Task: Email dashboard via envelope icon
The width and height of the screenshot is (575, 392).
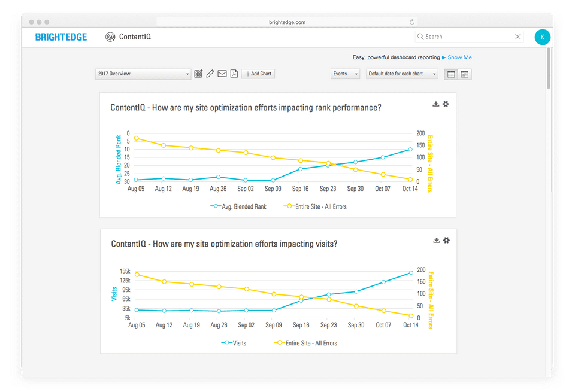Action: coord(222,74)
